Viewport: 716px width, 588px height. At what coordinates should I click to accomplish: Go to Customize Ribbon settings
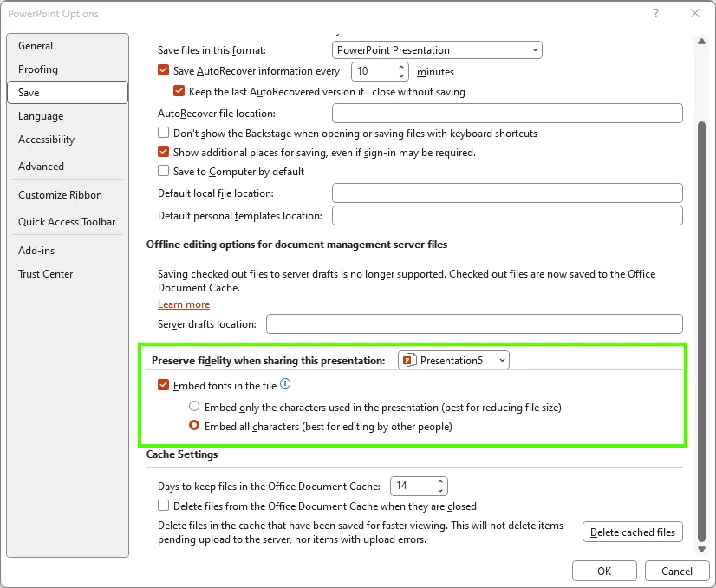point(60,195)
